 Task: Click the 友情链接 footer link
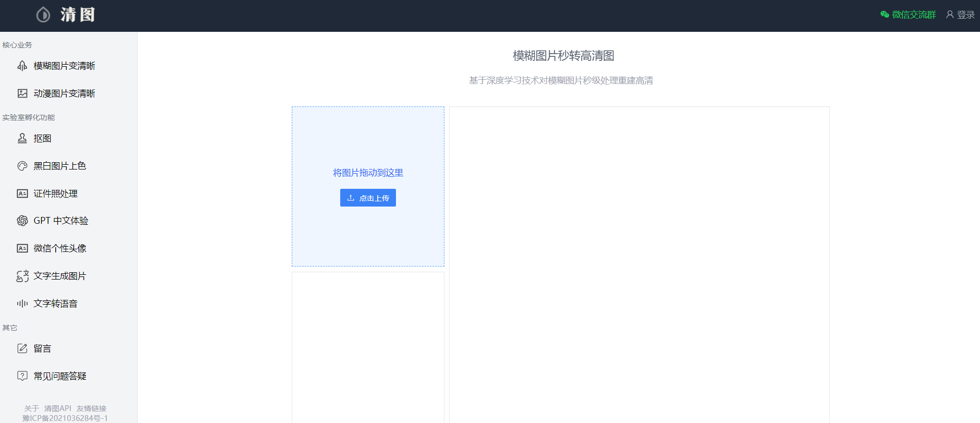(x=91, y=408)
